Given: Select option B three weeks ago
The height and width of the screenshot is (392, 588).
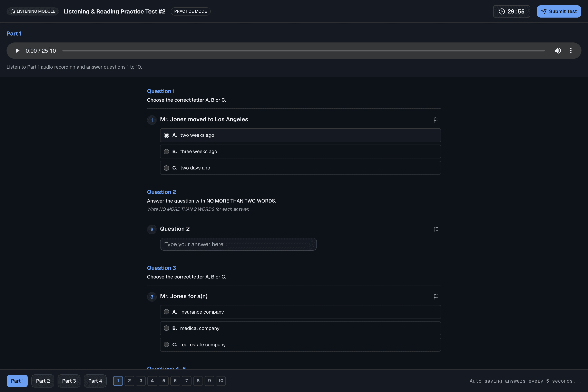Looking at the screenshot, I should [x=300, y=151].
